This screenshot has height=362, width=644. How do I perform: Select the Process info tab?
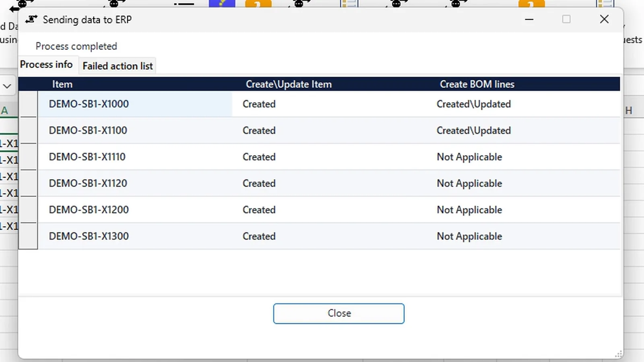coord(47,65)
